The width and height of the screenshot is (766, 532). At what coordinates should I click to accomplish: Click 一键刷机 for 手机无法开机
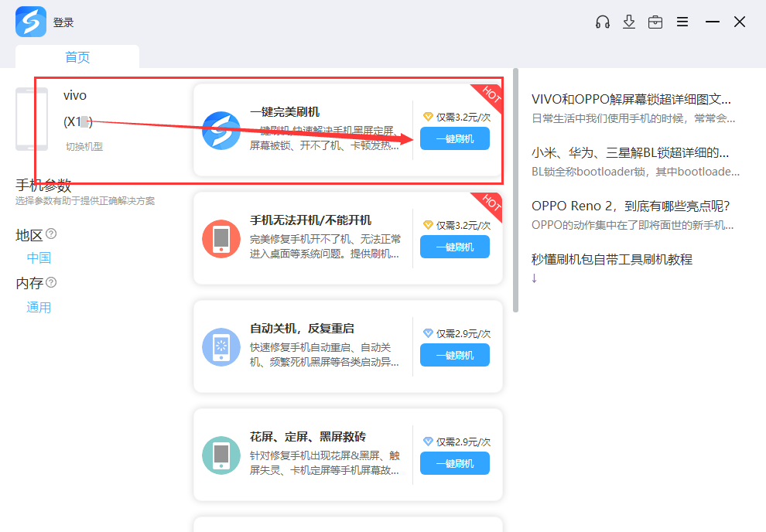(x=455, y=247)
